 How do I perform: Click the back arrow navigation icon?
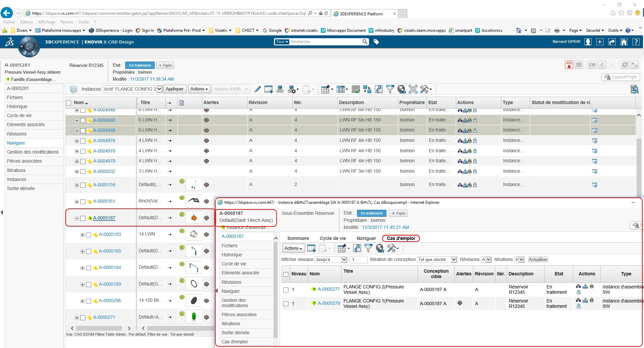pyautogui.click(x=602, y=65)
